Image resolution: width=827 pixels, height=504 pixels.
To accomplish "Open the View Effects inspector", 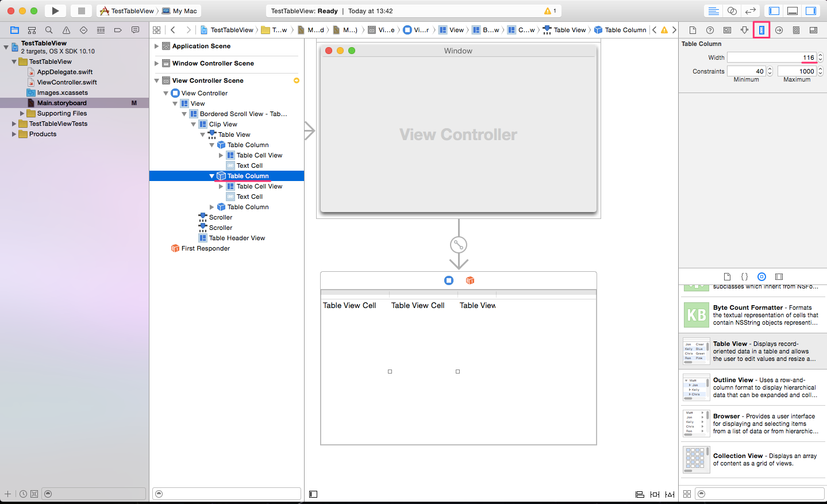I will 813,30.
